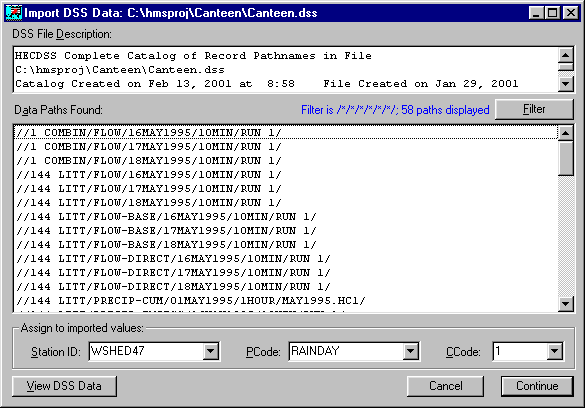Click the blue 'Filter is /*/*/*/*/*/*/' status text

(395, 110)
